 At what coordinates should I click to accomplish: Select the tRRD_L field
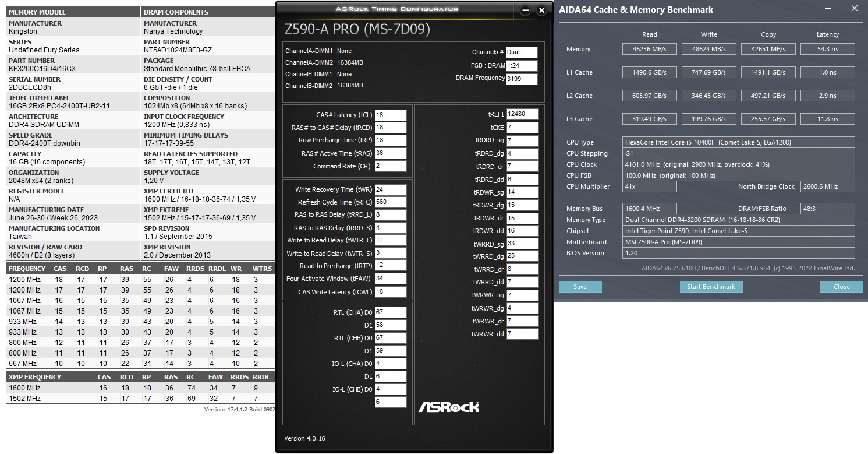coord(391,215)
